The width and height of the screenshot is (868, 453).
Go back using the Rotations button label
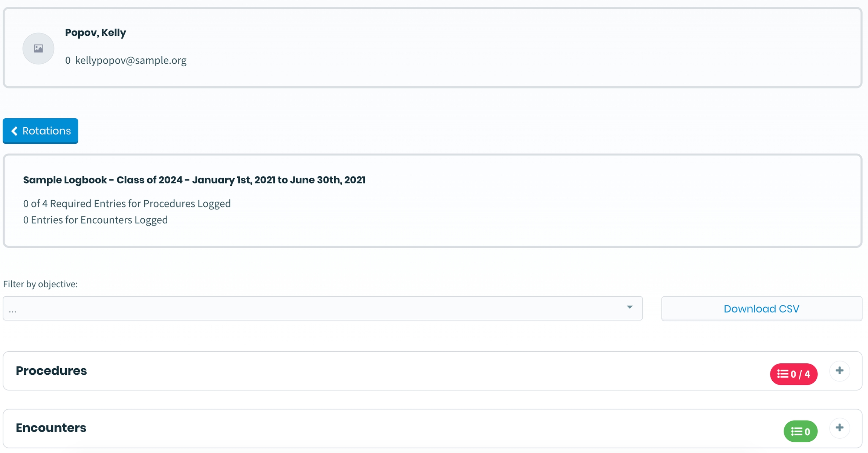click(47, 131)
